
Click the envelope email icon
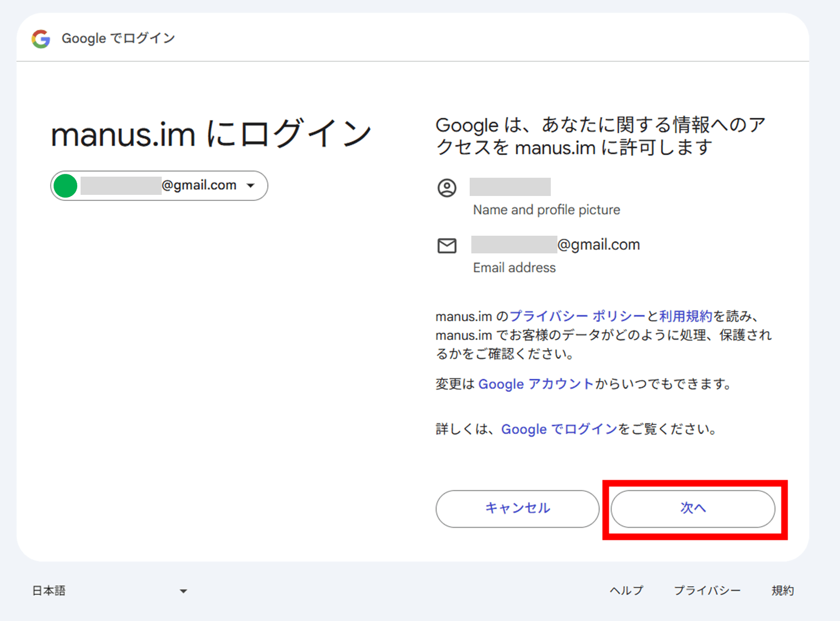[447, 246]
